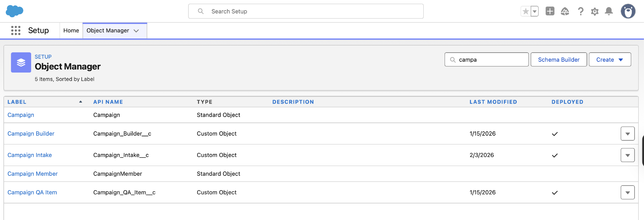The width and height of the screenshot is (644, 220).
Task: Click the deployed checkmark for Campaign Builder
Action: 554,134
